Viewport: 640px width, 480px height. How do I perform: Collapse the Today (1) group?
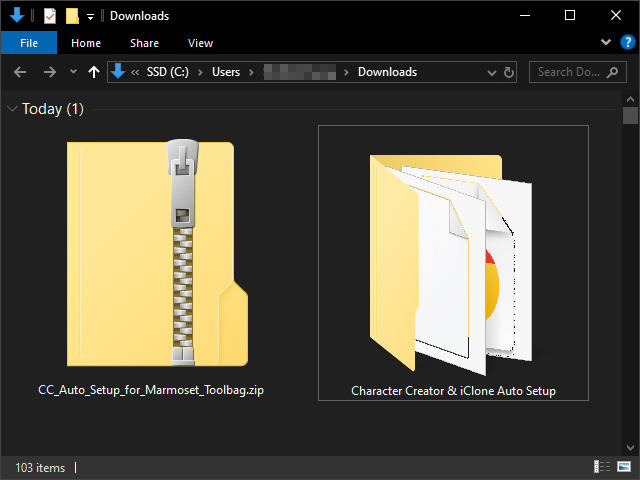point(12,109)
